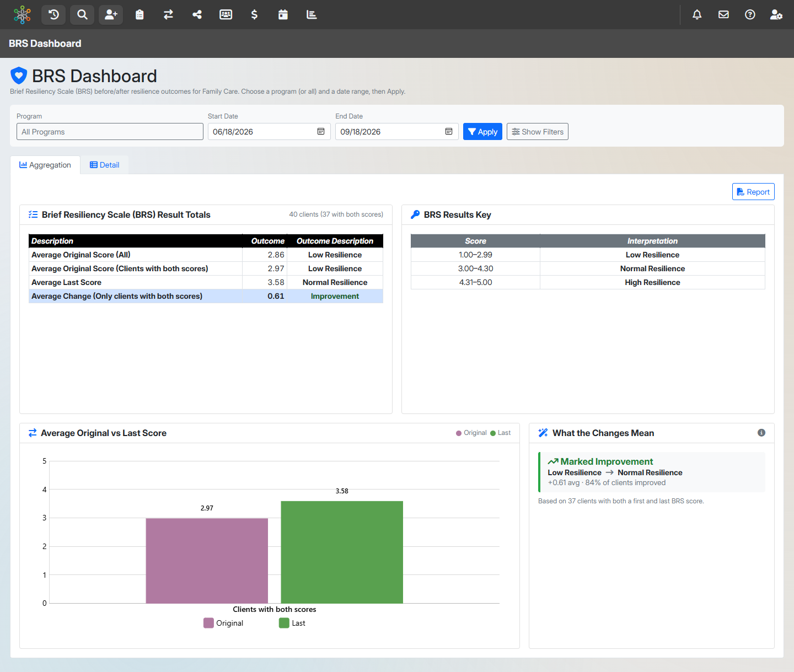Open the share nodes icon

(x=197, y=15)
